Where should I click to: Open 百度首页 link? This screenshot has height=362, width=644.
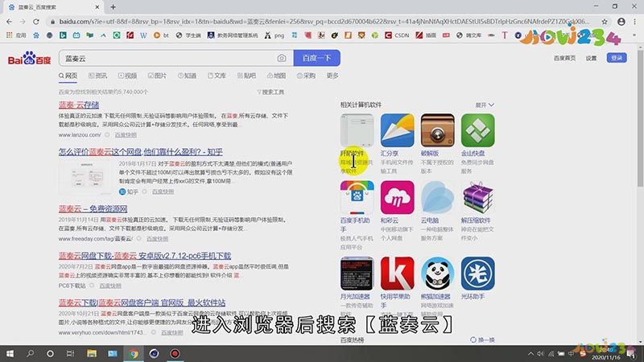click(x=565, y=58)
